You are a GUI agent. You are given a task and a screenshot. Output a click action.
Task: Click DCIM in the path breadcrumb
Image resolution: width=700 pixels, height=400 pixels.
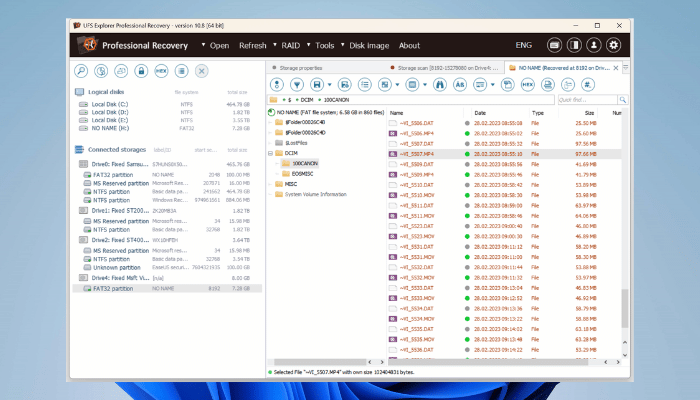click(x=307, y=100)
